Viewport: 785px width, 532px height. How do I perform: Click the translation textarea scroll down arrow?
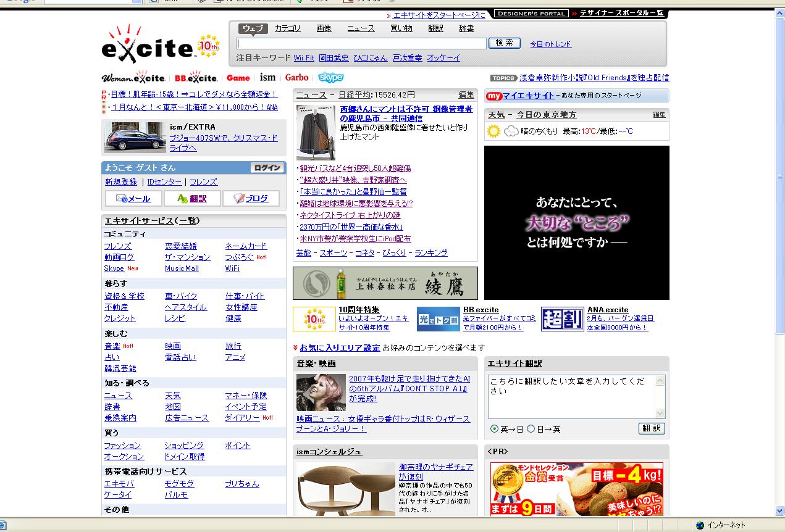pyautogui.click(x=660, y=414)
